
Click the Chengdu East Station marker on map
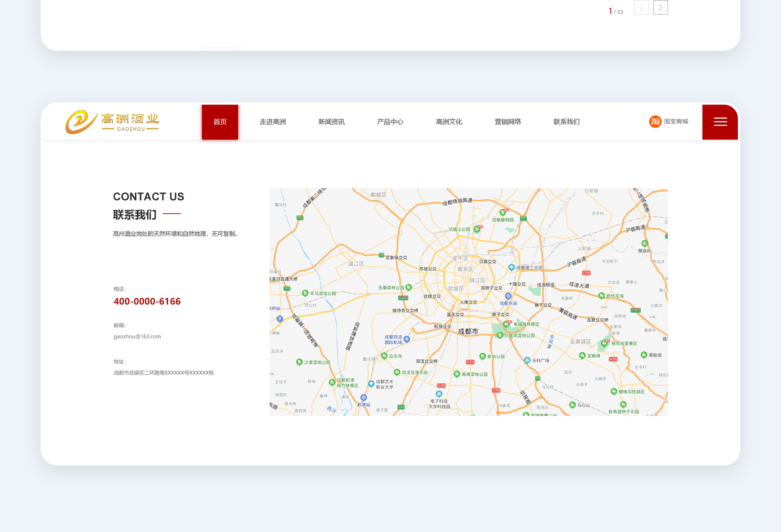click(508, 296)
